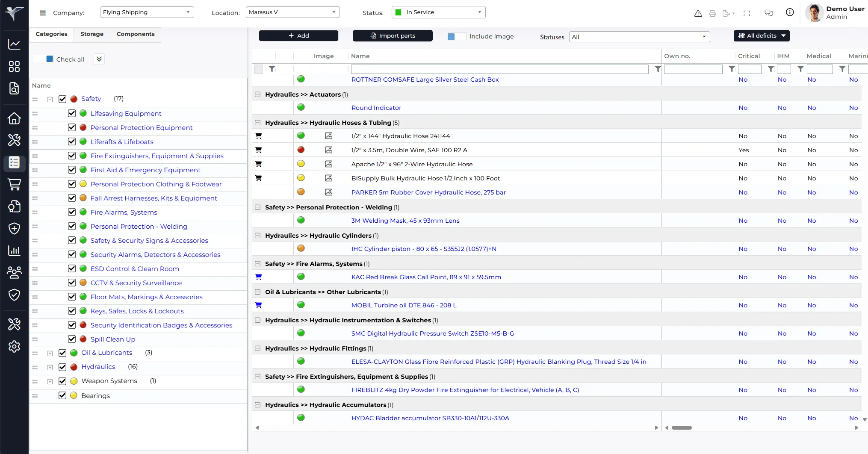Open the home icon in sidebar
Image resolution: width=868 pixels, height=454 pixels.
(x=14, y=118)
